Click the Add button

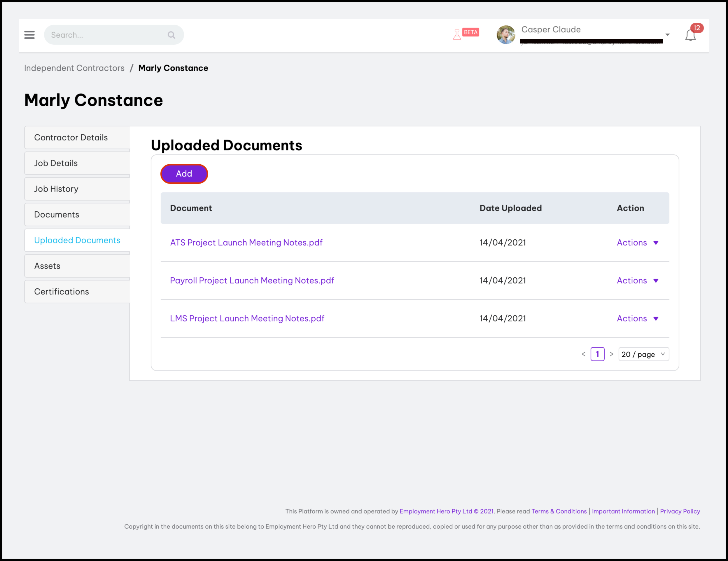pyautogui.click(x=184, y=174)
